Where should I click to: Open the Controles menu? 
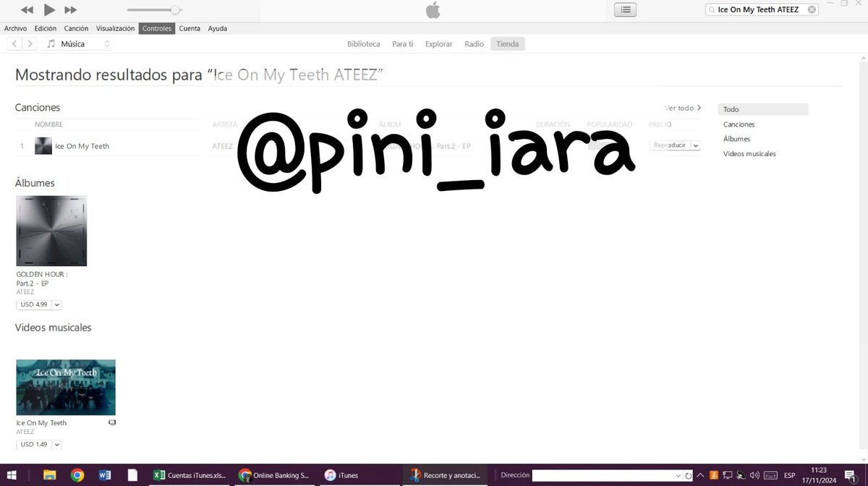click(x=157, y=29)
